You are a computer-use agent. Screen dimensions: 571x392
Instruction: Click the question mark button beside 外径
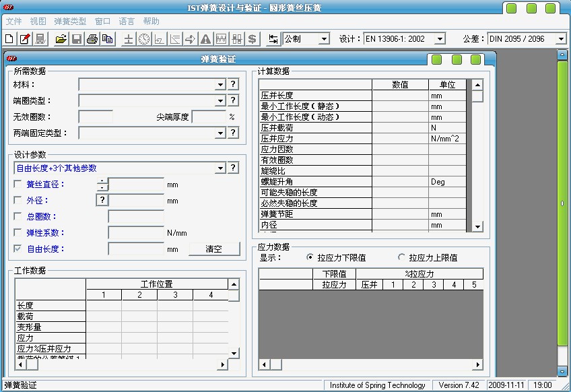point(102,200)
